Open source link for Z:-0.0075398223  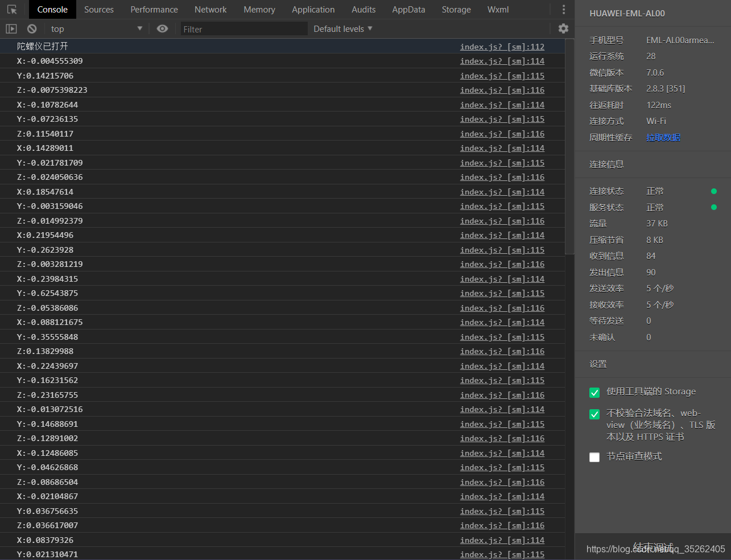tap(502, 90)
